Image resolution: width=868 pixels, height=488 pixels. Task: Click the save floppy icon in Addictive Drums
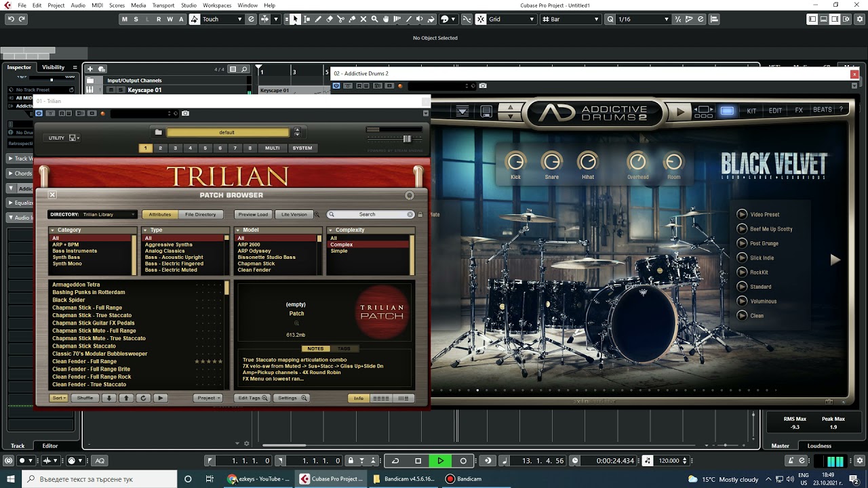pyautogui.click(x=486, y=110)
